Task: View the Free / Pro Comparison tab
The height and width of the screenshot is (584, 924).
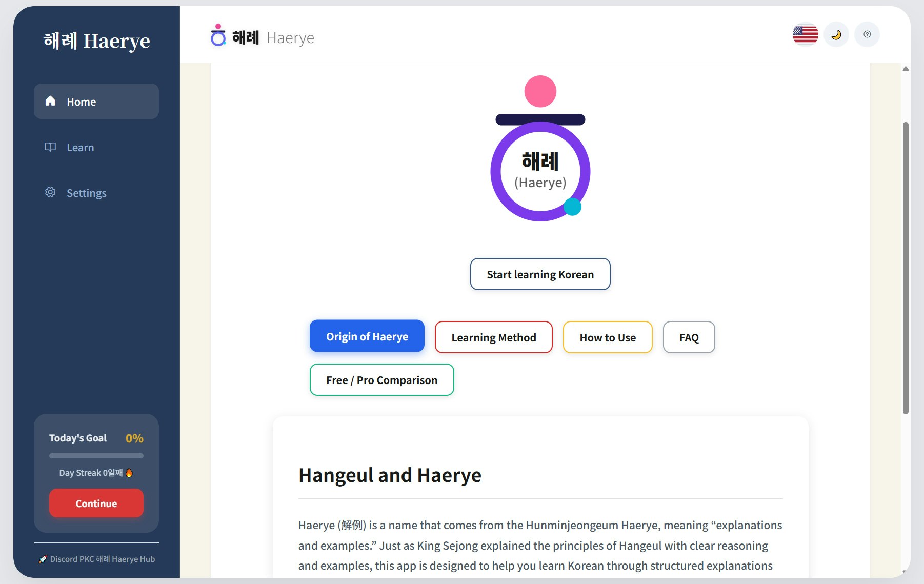Action: [x=381, y=380]
